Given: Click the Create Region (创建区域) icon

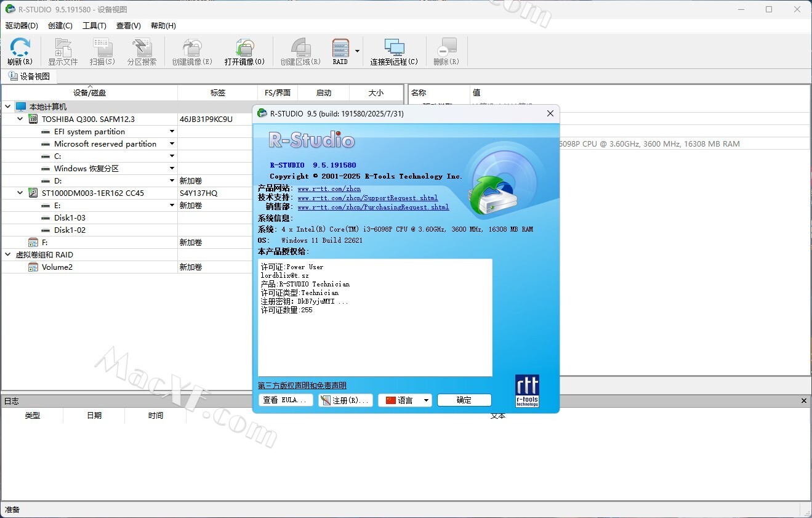Looking at the screenshot, I should point(300,48).
